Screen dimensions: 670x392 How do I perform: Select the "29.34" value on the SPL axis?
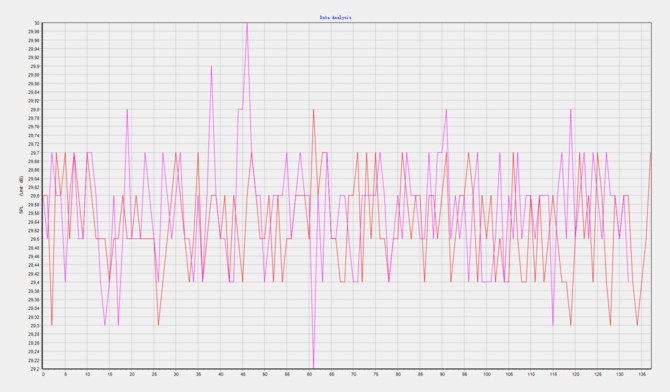coord(34,308)
